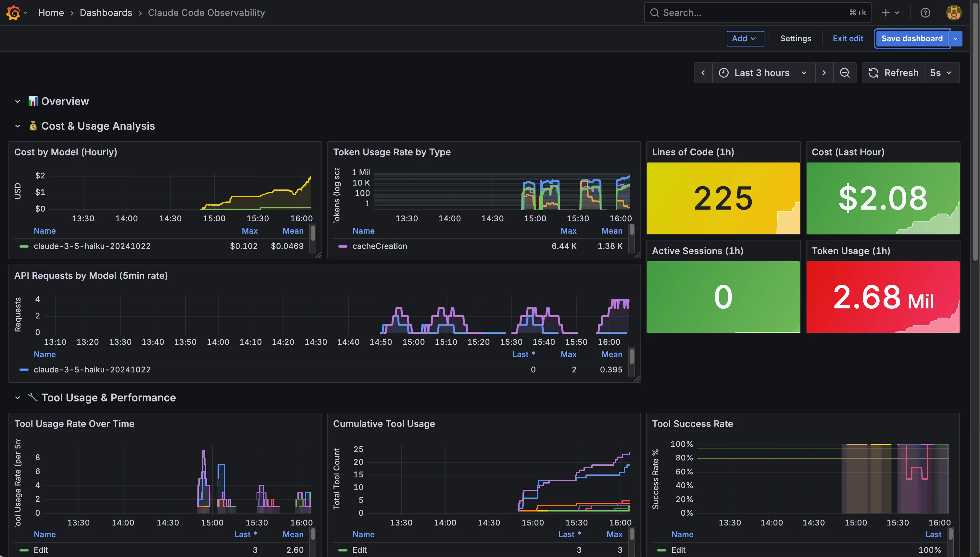Viewport: 980px width, 557px height.
Task: Click the zoom out time range icon
Action: [x=845, y=73]
